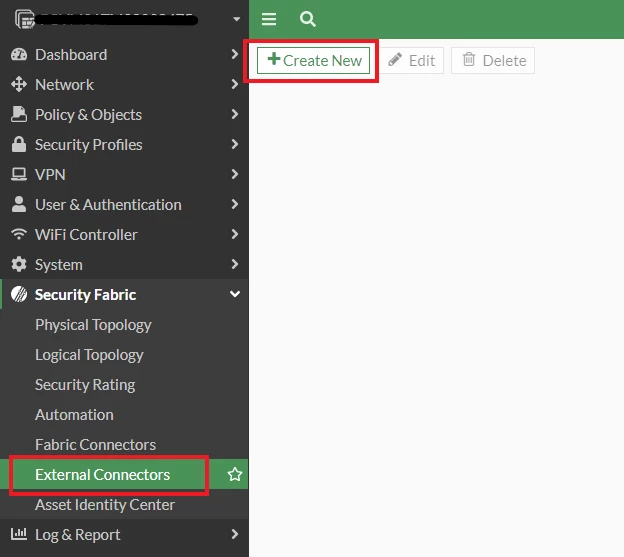The image size is (624, 557).
Task: Expand the Log & Report chevron
Action: [x=235, y=534]
